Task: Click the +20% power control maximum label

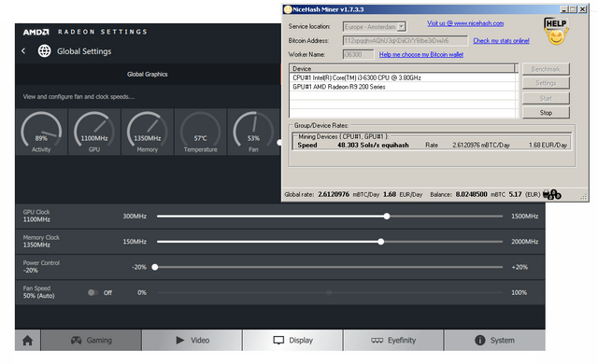Action: point(520,267)
